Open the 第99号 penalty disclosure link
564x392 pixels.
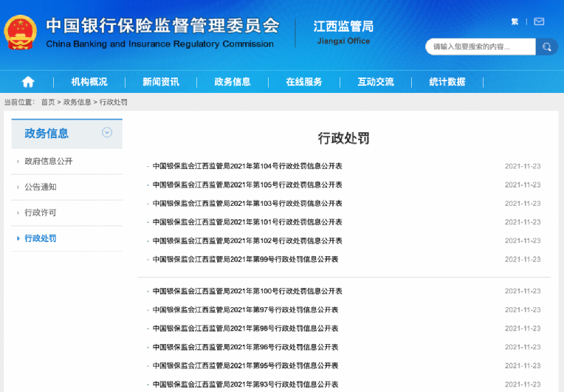245,259
